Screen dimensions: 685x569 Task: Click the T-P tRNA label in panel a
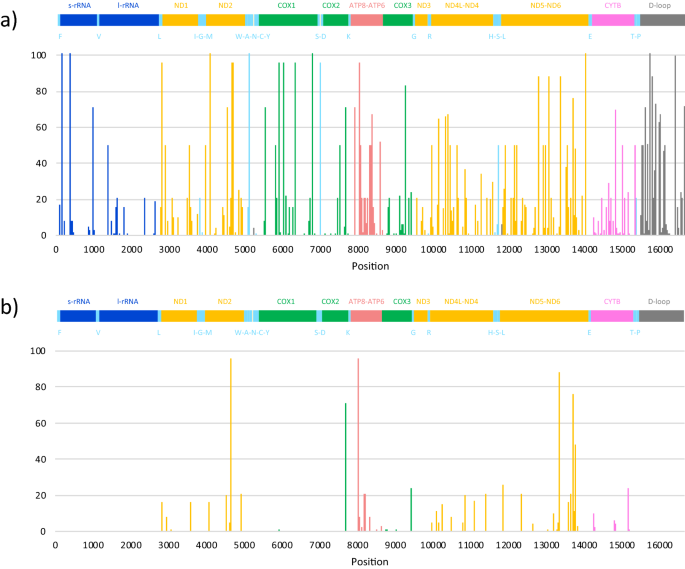[x=636, y=36]
